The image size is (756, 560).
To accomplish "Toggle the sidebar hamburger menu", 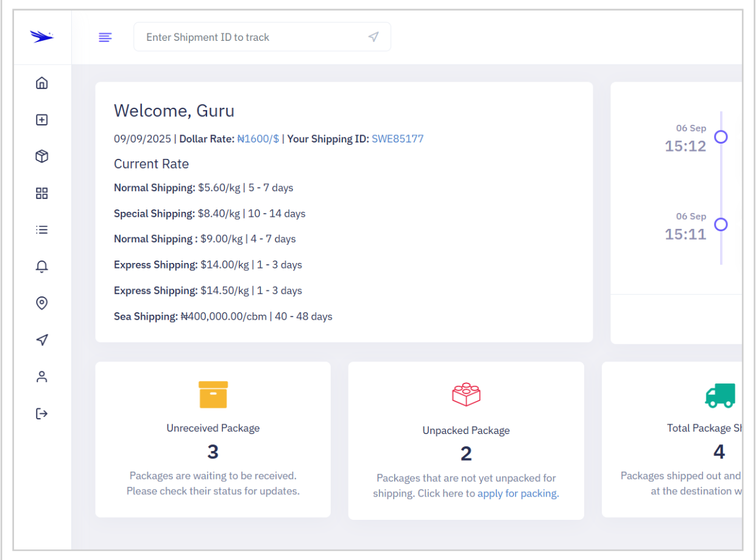I will [x=105, y=37].
